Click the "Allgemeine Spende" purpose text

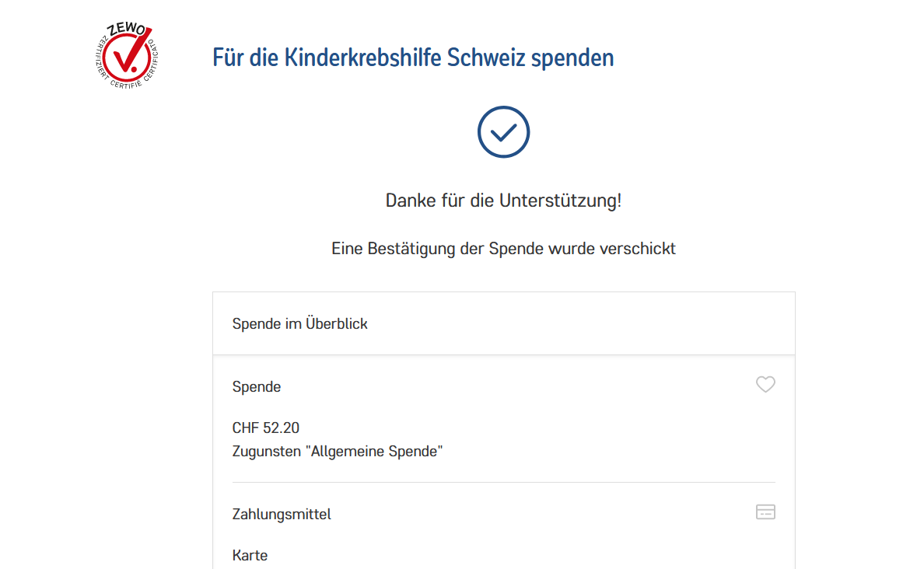[x=376, y=451]
